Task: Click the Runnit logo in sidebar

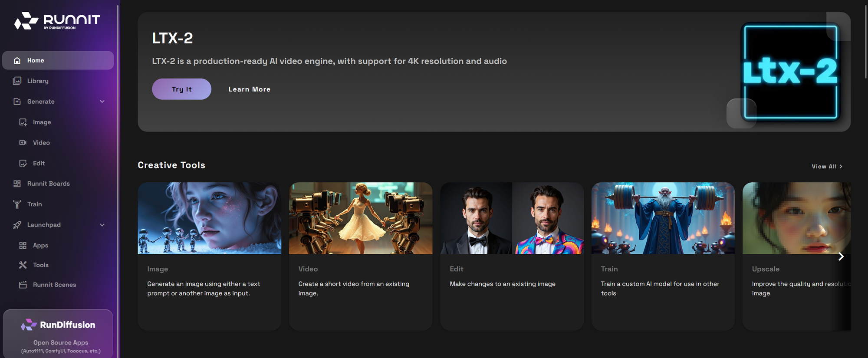Action: pos(57,21)
